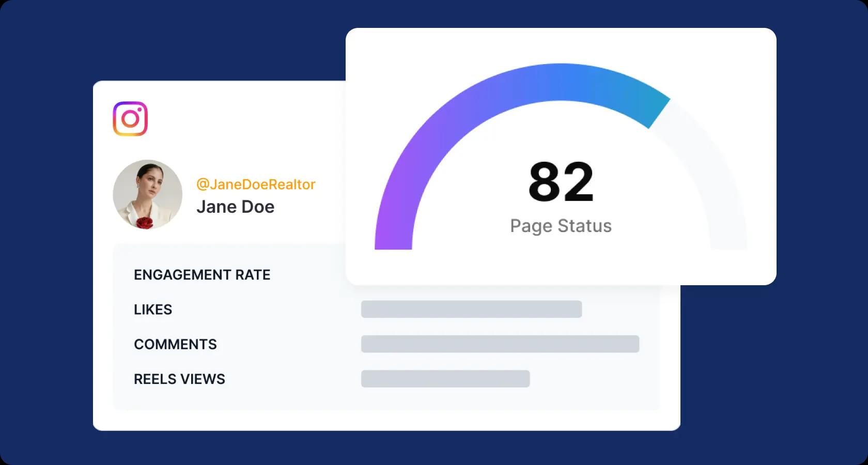The height and width of the screenshot is (465, 868).
Task: Click the Instagram logo icon
Action: click(130, 119)
